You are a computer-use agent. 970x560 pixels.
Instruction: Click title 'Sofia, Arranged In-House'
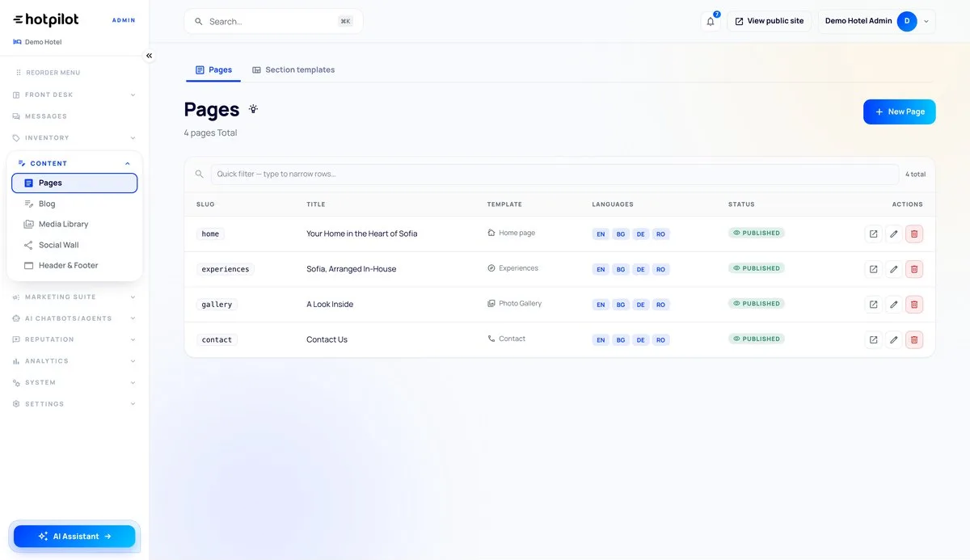[x=352, y=269]
